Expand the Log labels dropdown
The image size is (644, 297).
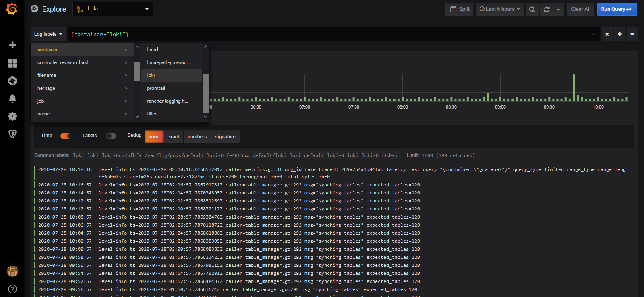click(48, 34)
